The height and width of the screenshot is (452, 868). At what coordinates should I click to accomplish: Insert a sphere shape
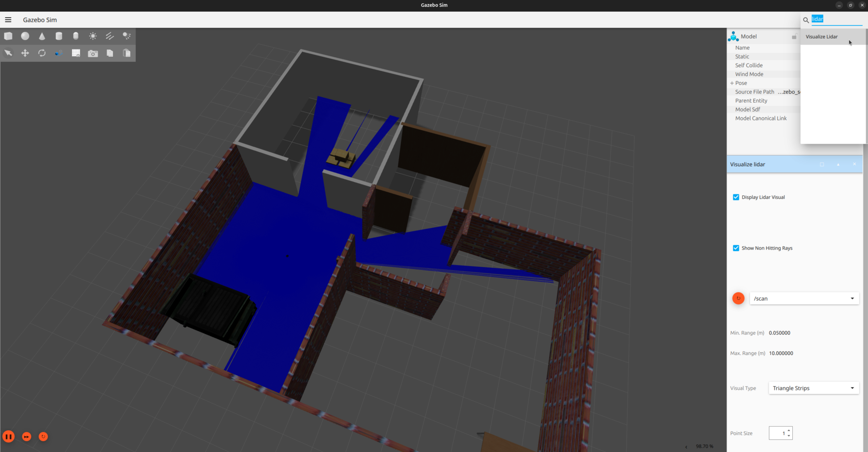[25, 36]
